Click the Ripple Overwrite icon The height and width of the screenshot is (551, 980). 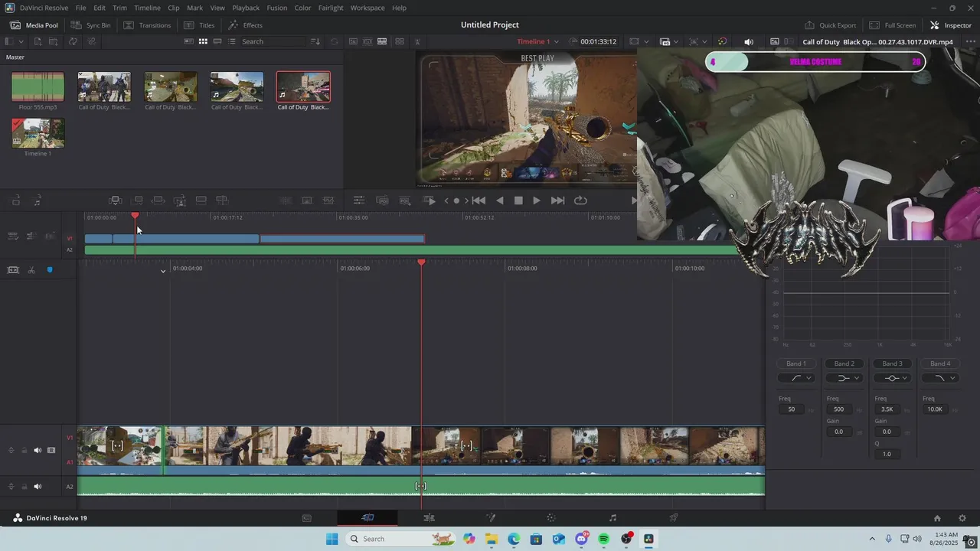[x=158, y=201]
